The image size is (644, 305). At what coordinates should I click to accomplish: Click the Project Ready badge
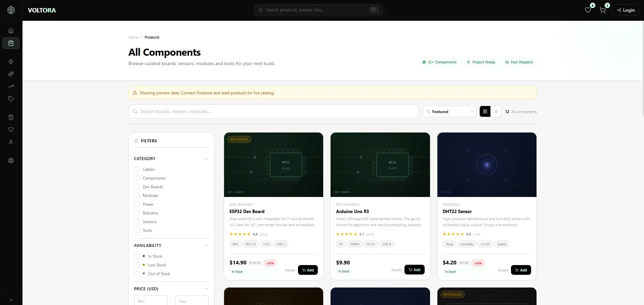481,62
